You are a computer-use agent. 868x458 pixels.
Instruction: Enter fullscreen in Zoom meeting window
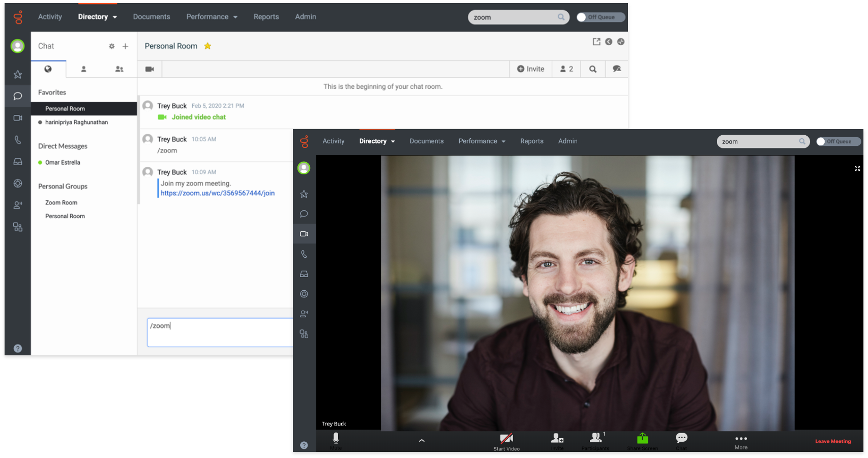(857, 168)
